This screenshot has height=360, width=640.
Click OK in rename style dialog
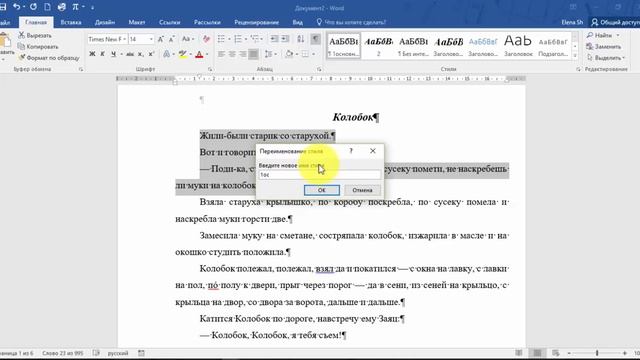[322, 190]
